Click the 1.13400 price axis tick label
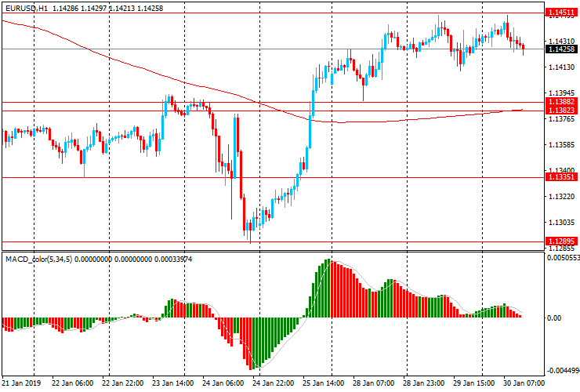Screen dimensions: 580x392 (561, 171)
